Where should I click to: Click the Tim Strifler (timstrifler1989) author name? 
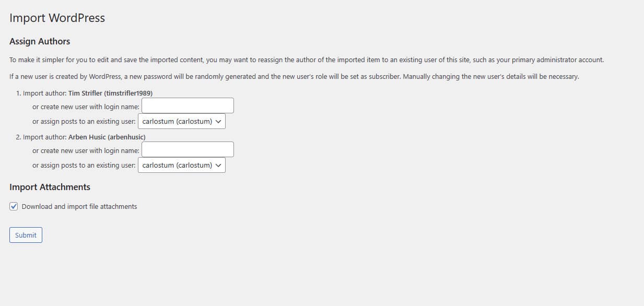[110, 93]
